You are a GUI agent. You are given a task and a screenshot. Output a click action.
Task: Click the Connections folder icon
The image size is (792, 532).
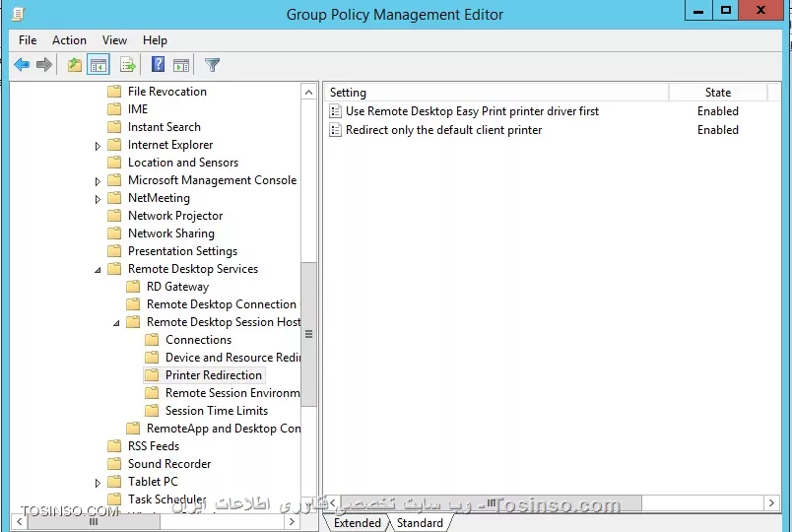coord(152,340)
